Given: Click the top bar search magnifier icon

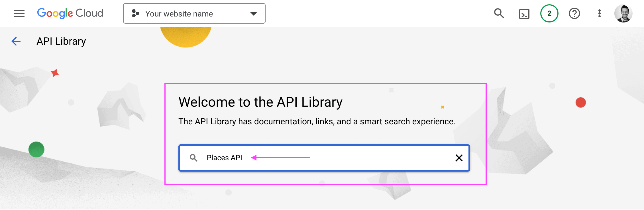Looking at the screenshot, I should tap(499, 13).
